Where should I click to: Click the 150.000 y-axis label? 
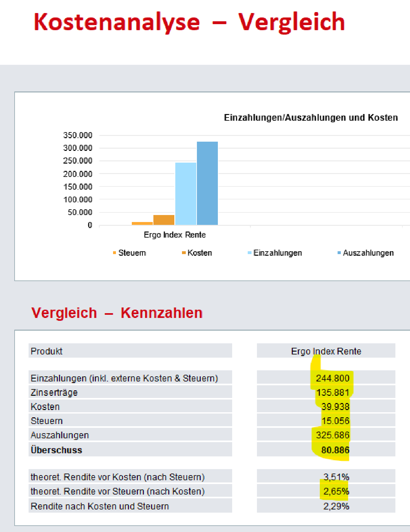click(78, 187)
